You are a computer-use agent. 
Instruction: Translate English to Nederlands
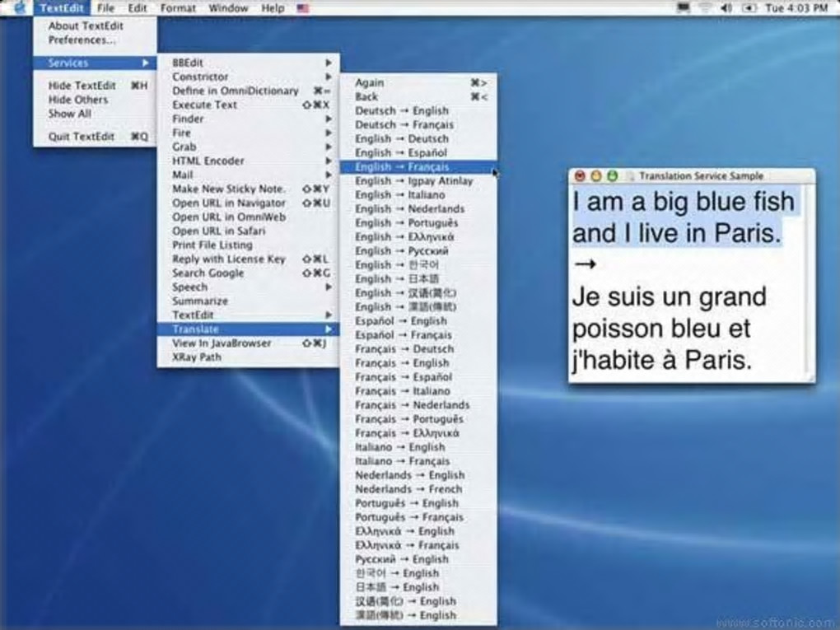[x=418, y=209]
